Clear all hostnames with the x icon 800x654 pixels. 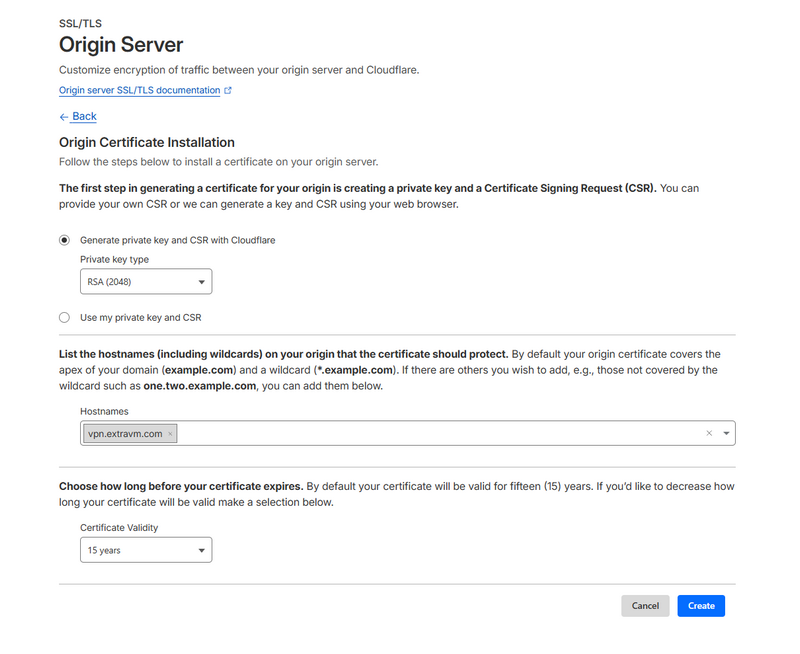point(708,433)
